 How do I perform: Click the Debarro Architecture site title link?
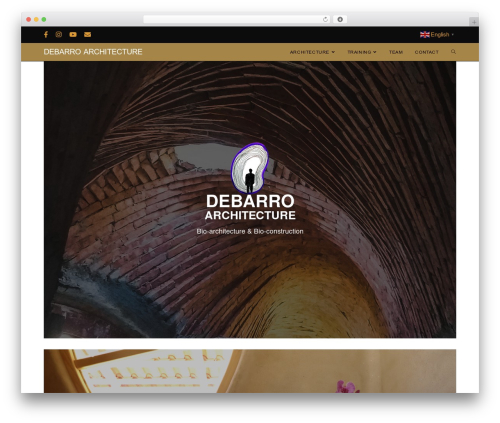pyautogui.click(x=93, y=52)
